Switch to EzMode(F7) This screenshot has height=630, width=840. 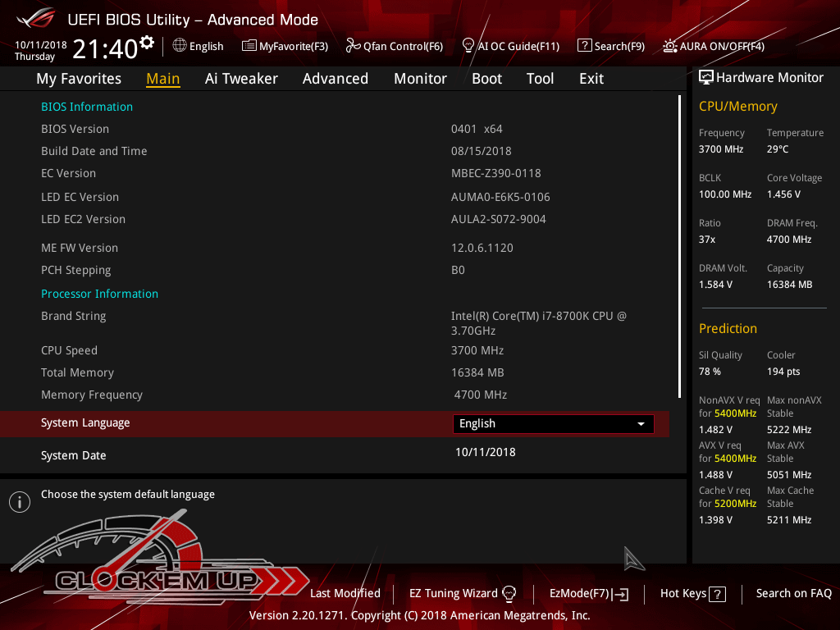588,593
